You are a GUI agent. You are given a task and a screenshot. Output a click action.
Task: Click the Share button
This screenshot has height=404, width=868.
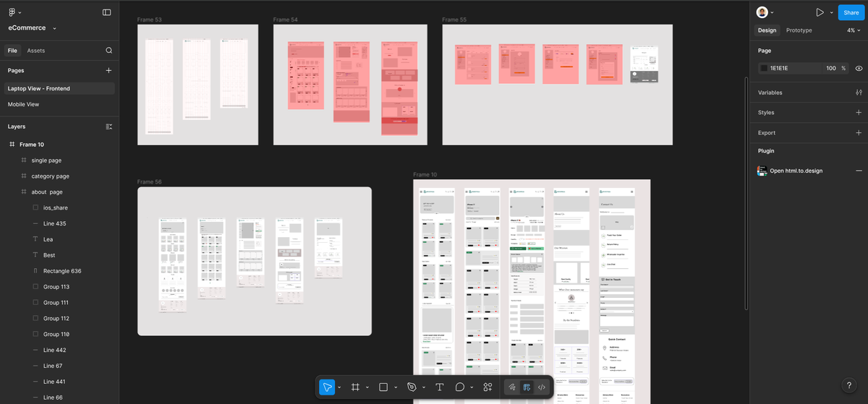click(x=851, y=12)
